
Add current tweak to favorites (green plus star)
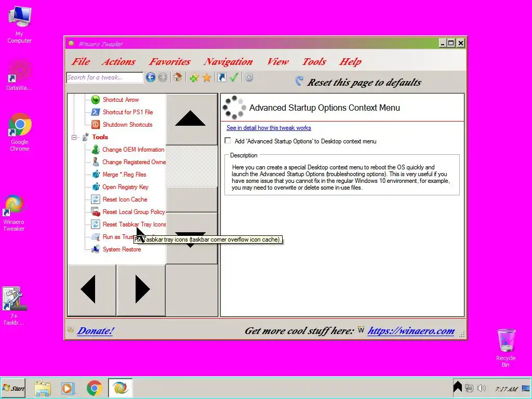pos(194,78)
